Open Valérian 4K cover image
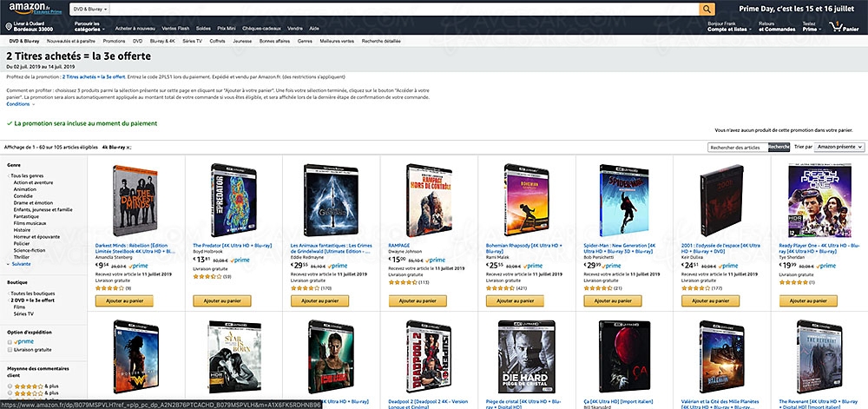 click(721, 357)
